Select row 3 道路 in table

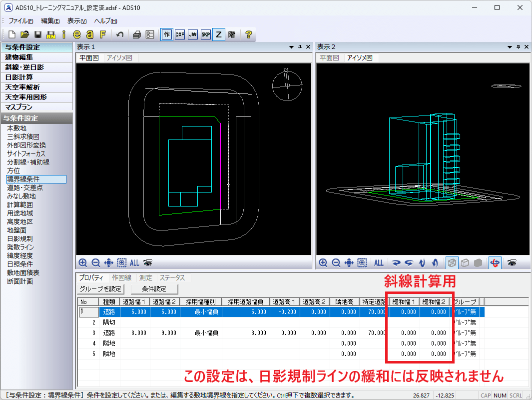pyautogui.click(x=282, y=333)
